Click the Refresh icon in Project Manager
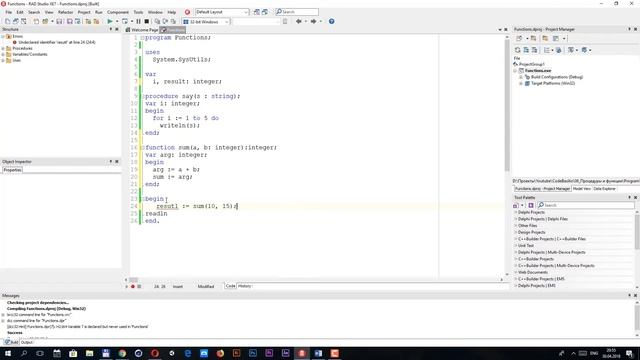Viewport: 640px width, 360px height. click(x=518, y=50)
